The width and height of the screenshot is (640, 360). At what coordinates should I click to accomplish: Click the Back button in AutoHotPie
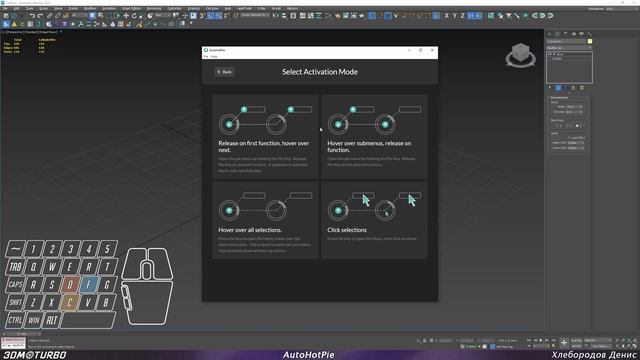pos(224,72)
